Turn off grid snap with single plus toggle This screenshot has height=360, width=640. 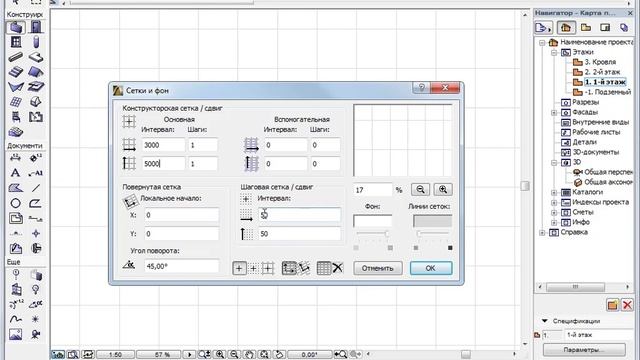coord(239,268)
